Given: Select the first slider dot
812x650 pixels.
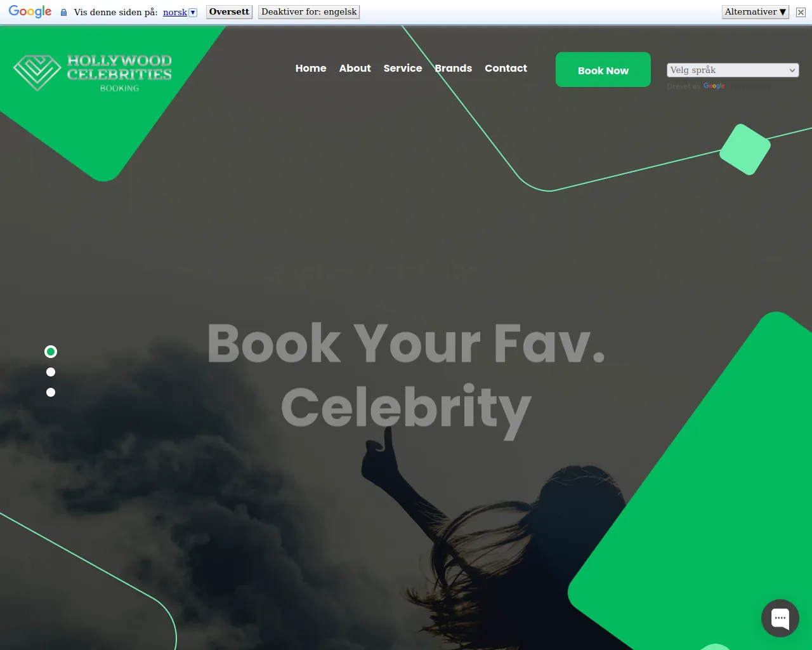Looking at the screenshot, I should pos(51,352).
